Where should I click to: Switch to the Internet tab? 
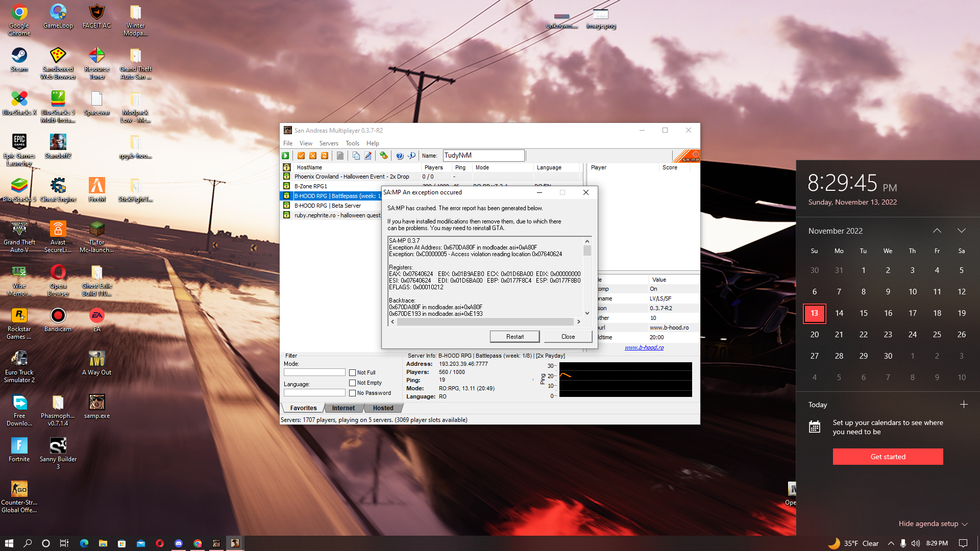pos(343,408)
